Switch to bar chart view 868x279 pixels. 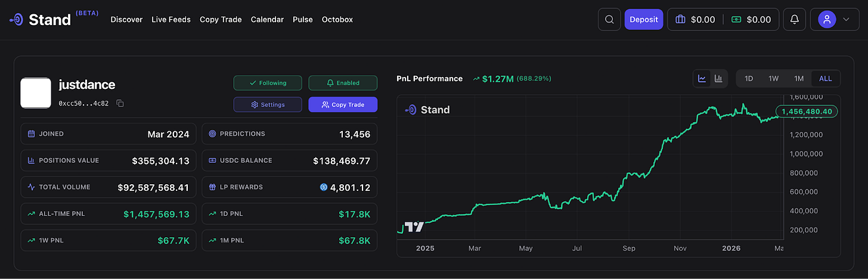[x=718, y=79]
